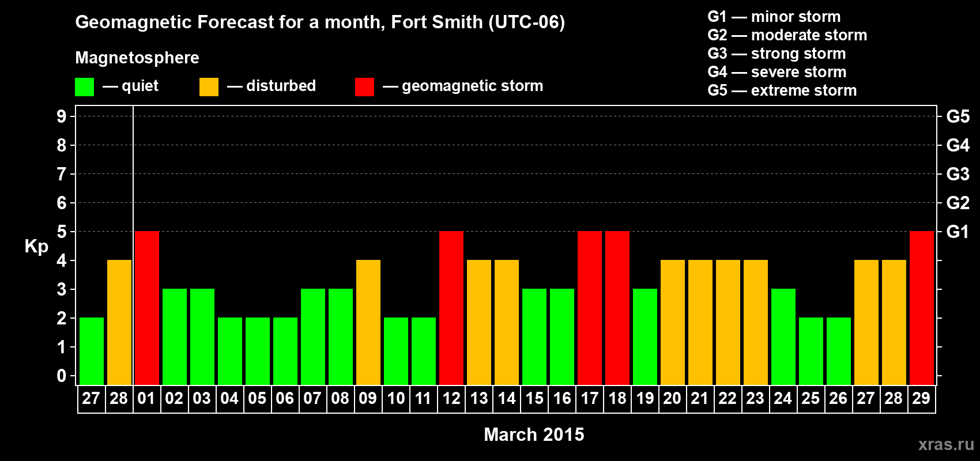The width and height of the screenshot is (980, 461).
Task: Click the 'G4' right axis label
Action: (x=958, y=145)
